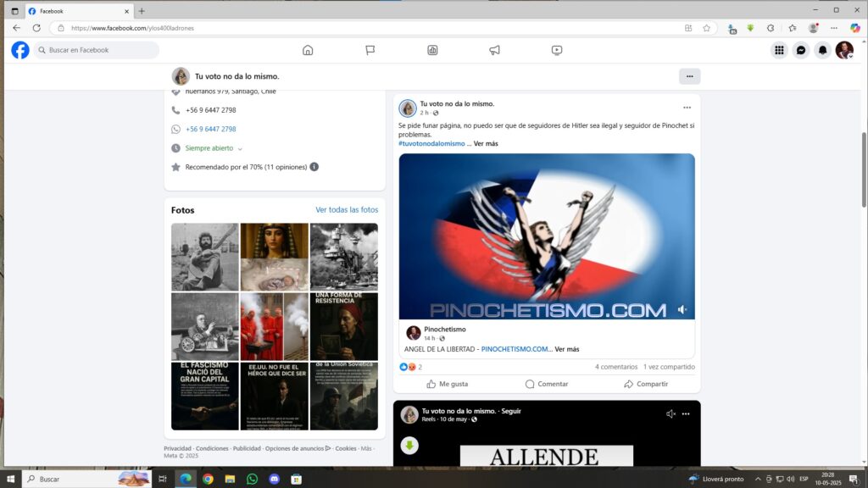
Task: Open the Copilot sidebar icon
Action: 854,28
